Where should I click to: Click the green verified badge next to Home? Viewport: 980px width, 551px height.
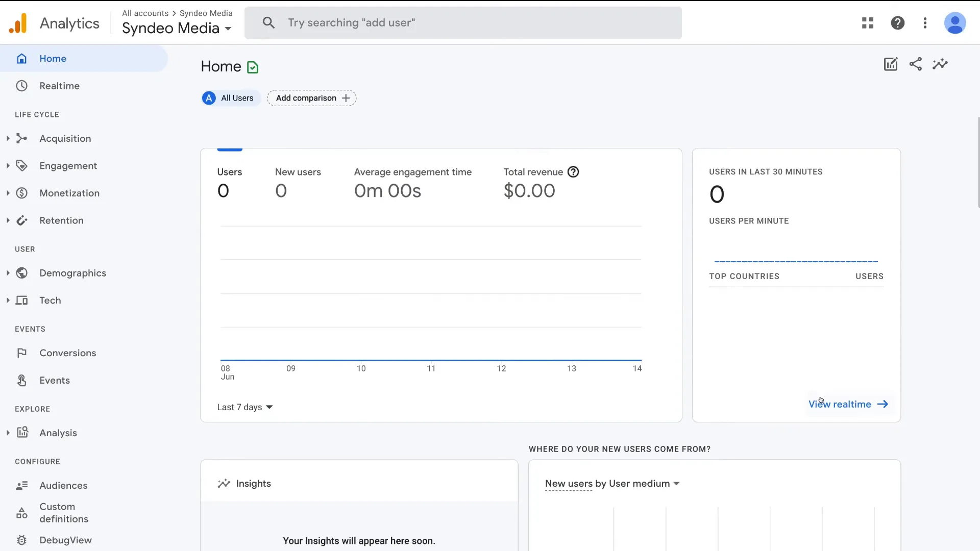253,67
